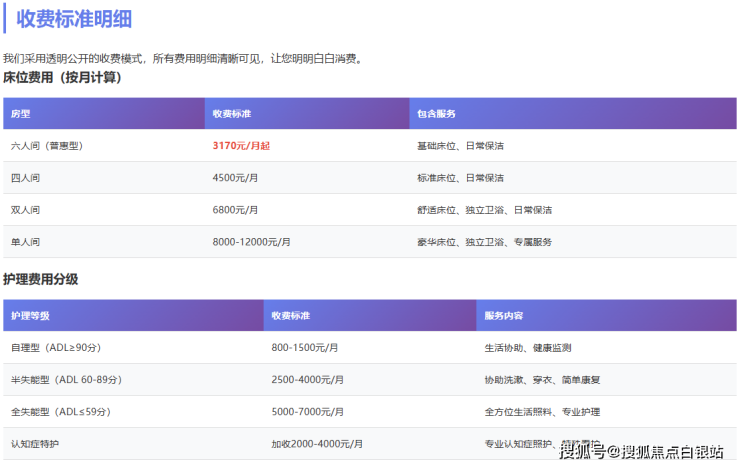Click the 收费标准明细 page heading

coord(88,19)
